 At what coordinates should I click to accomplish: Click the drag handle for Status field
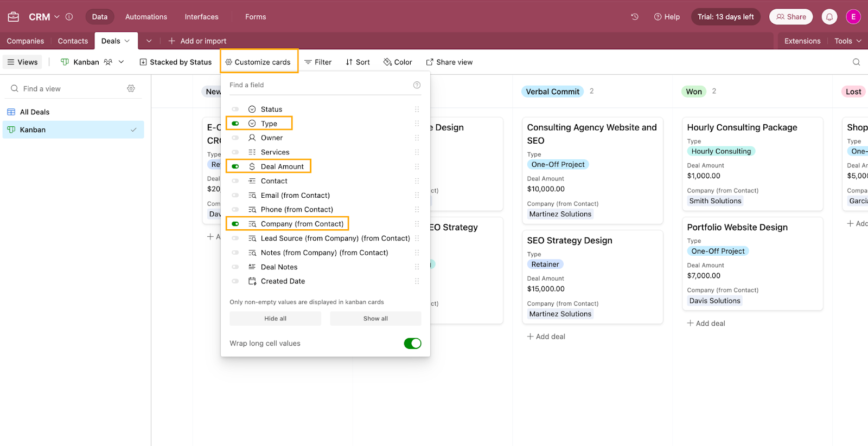coord(417,109)
